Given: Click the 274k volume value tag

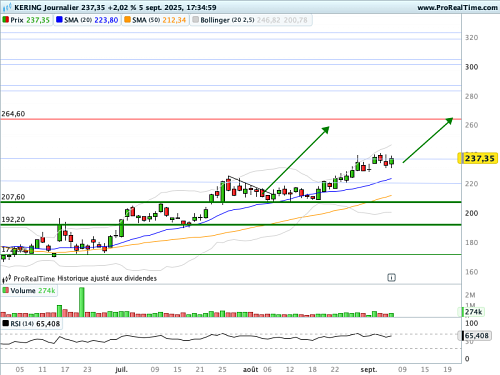Looking at the screenshot, I should (472, 312).
